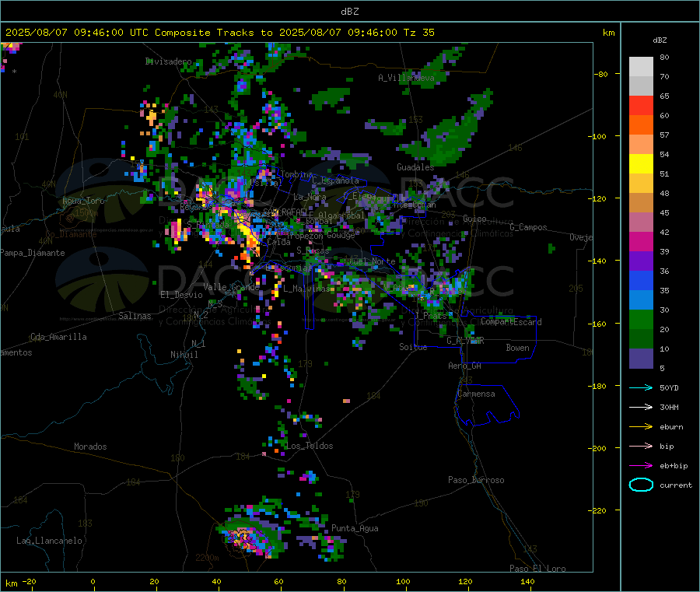This screenshot has width=700, height=592.
Task: Select the light blue 30-35 dBZ color band
Action: click(641, 300)
